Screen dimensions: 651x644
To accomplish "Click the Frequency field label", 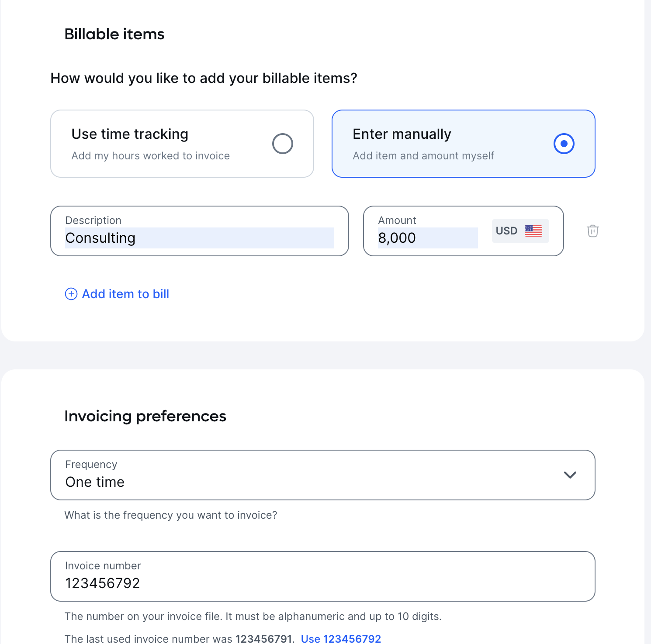I will point(91,465).
